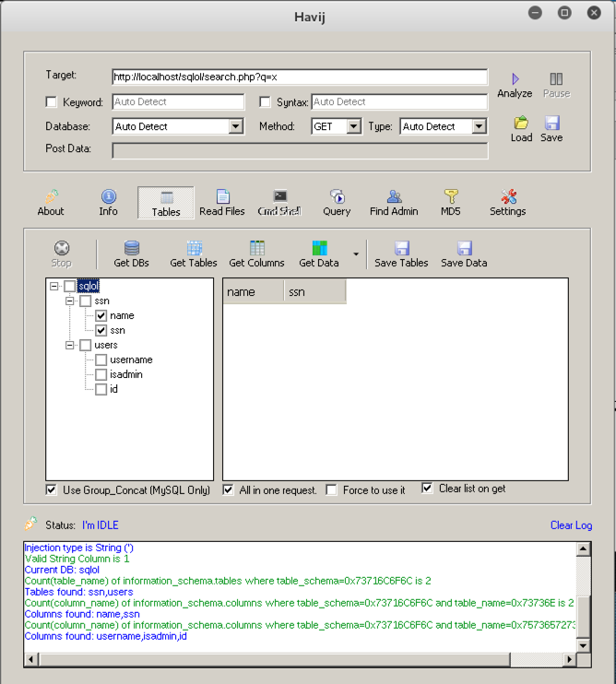Click the name column header
The height and width of the screenshot is (684, 616).
[253, 292]
